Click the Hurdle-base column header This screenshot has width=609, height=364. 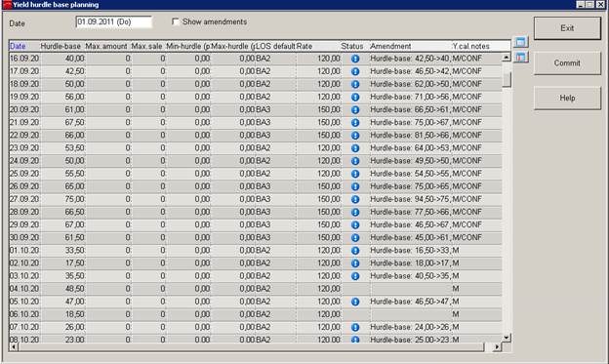[x=61, y=46]
